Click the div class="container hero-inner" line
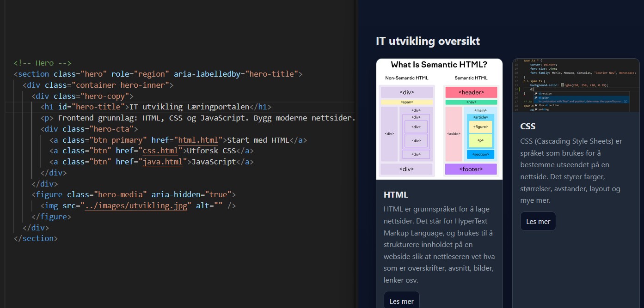 pos(98,85)
